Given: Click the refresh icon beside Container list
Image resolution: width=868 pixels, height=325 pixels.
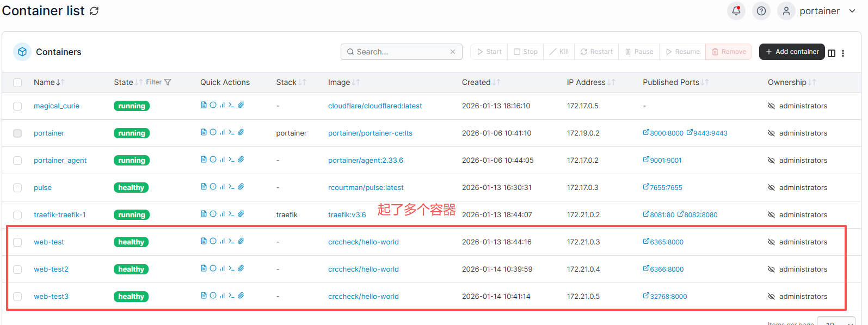Looking at the screenshot, I should tap(94, 11).
